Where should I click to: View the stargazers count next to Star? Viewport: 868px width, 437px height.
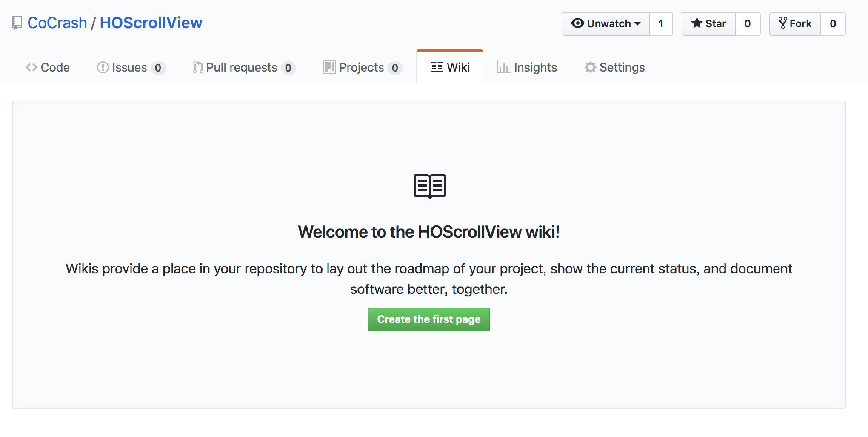pyautogui.click(x=748, y=24)
